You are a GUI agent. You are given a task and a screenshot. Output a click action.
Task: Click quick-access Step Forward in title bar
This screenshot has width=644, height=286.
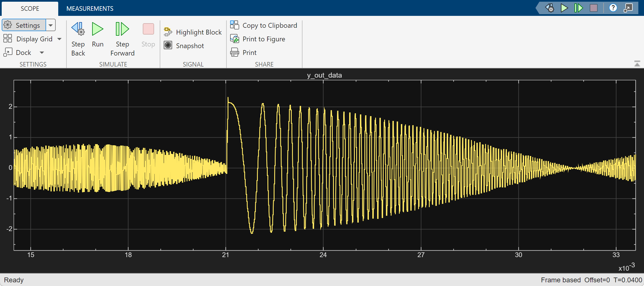(578, 8)
